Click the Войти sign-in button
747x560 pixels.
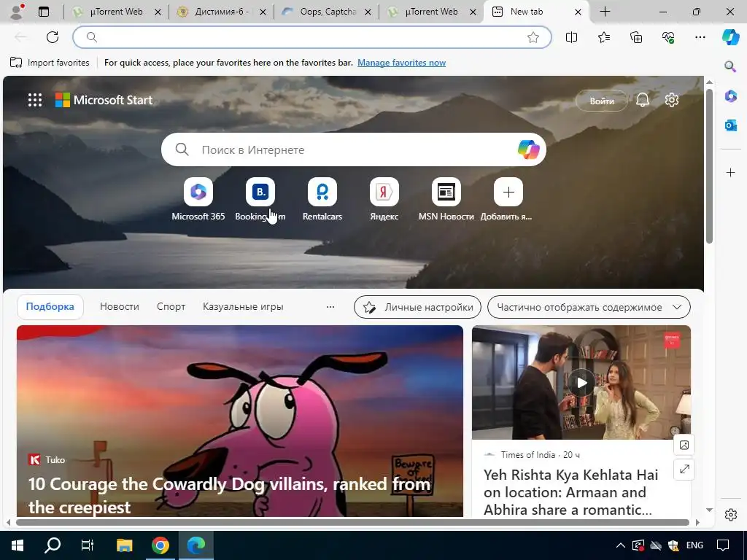coord(602,101)
